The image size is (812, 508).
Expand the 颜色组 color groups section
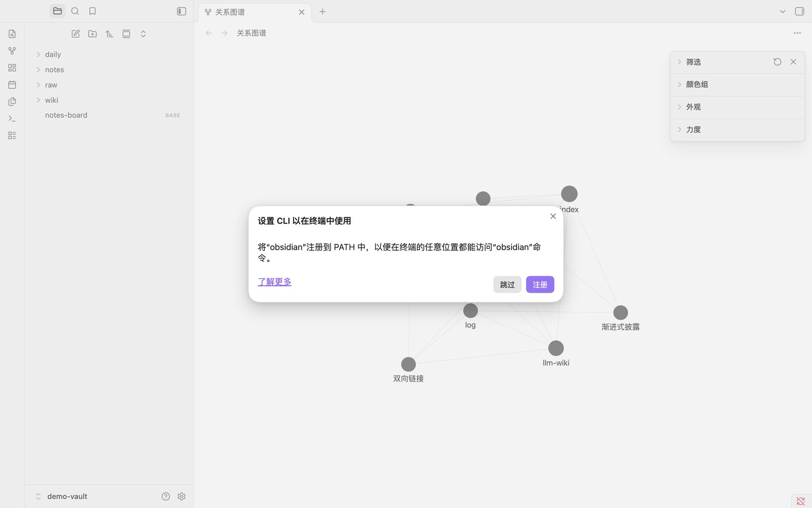coord(737,84)
